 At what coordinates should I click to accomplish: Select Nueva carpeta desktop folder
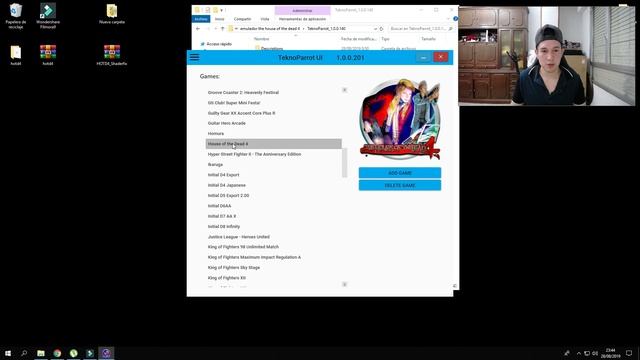coord(112,14)
